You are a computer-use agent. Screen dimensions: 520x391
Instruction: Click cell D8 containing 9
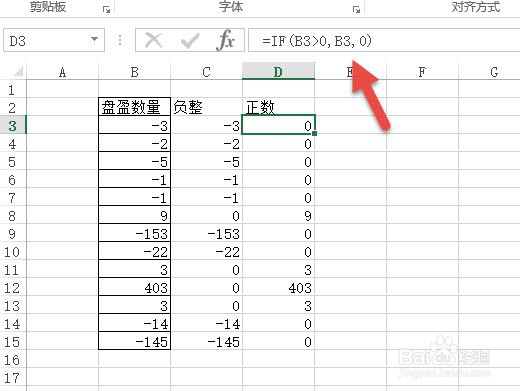point(278,215)
